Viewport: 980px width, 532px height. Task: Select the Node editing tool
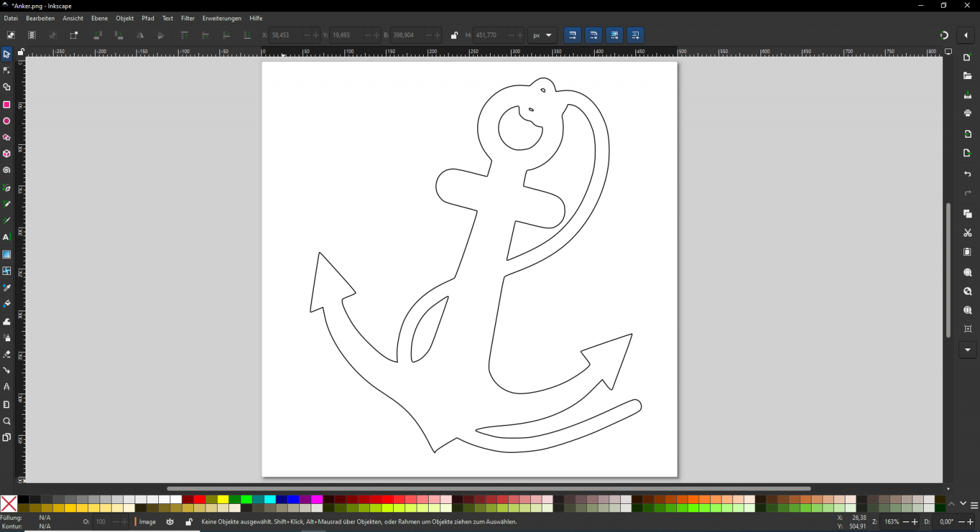[6, 70]
